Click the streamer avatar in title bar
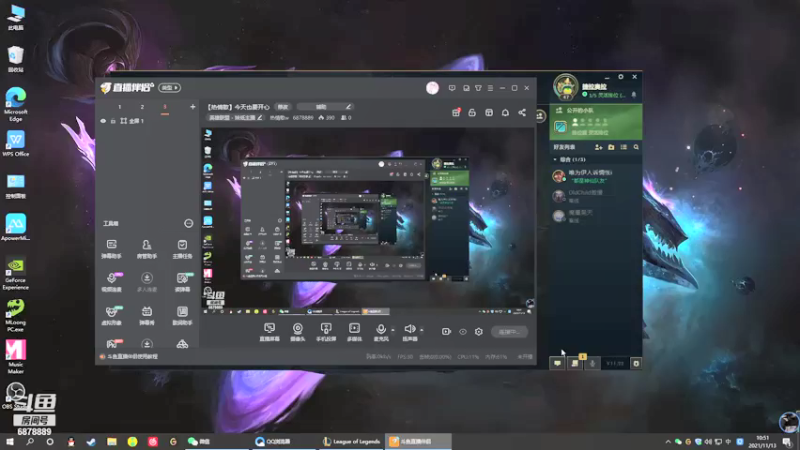The width and height of the screenshot is (800, 450). (x=432, y=88)
